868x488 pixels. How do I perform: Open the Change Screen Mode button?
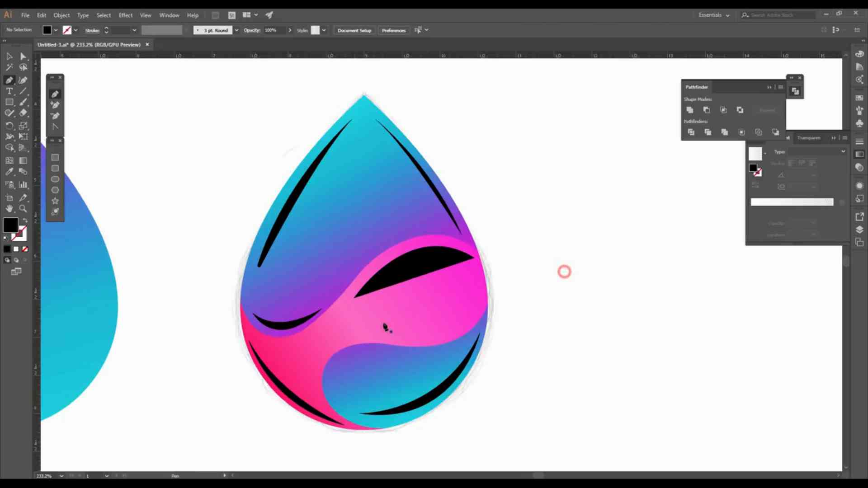(x=16, y=272)
